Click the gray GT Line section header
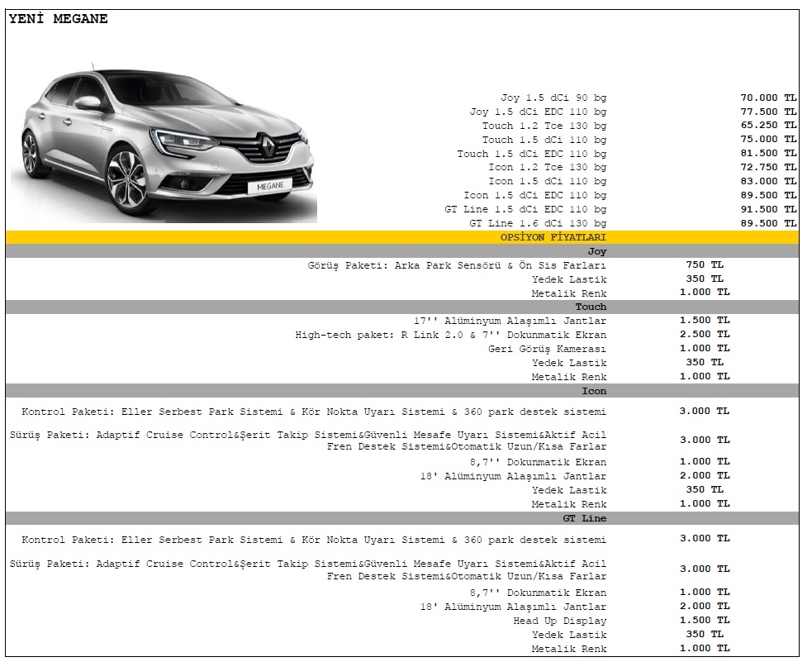Screen dimensions: 812x662 pyautogui.click(x=402, y=518)
